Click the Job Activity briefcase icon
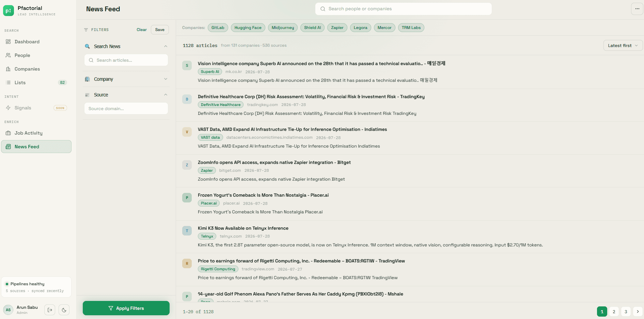 tap(8, 133)
